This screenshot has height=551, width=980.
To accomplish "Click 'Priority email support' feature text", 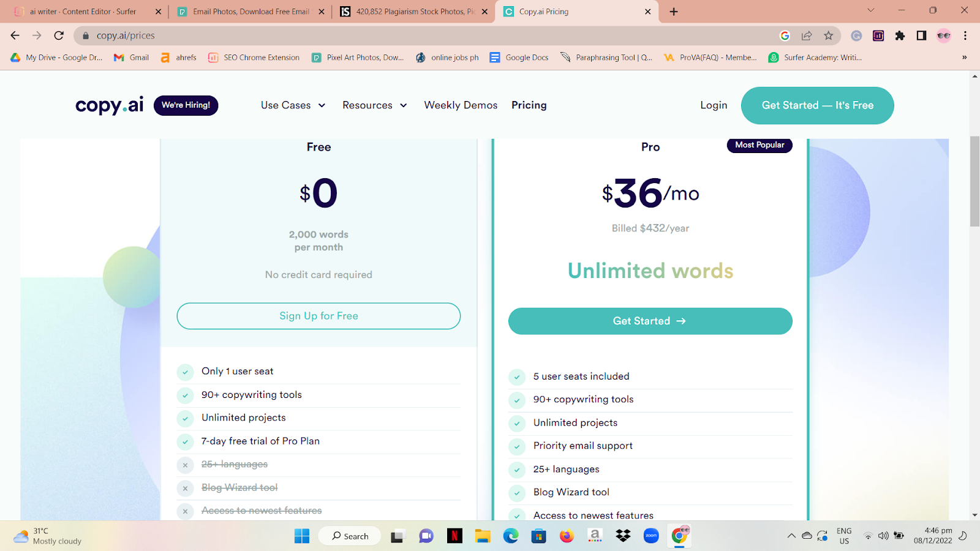I will point(583,446).
